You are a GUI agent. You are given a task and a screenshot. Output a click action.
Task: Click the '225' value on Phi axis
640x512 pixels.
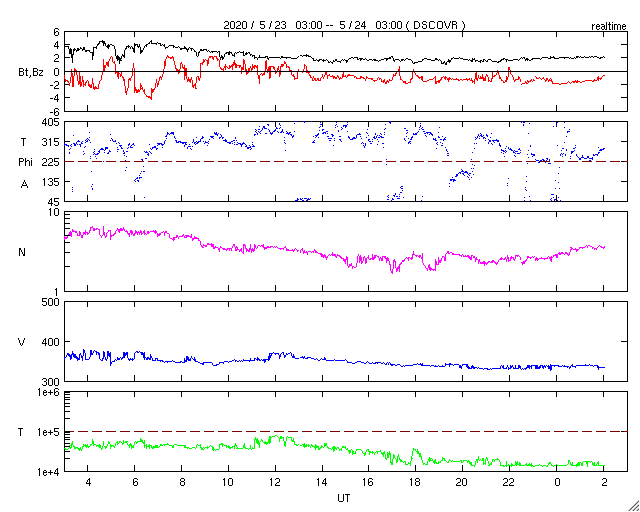[51, 162]
